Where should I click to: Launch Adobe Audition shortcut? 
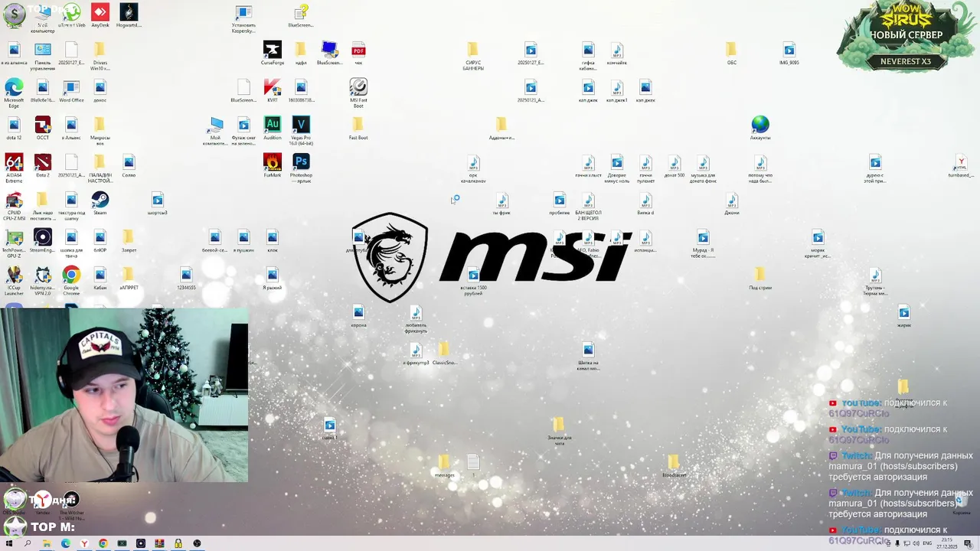pos(272,128)
